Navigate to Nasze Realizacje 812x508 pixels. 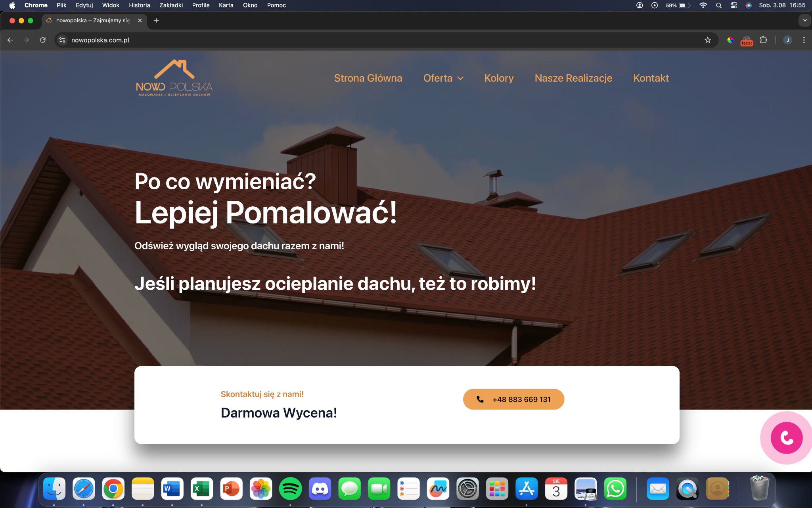click(573, 78)
